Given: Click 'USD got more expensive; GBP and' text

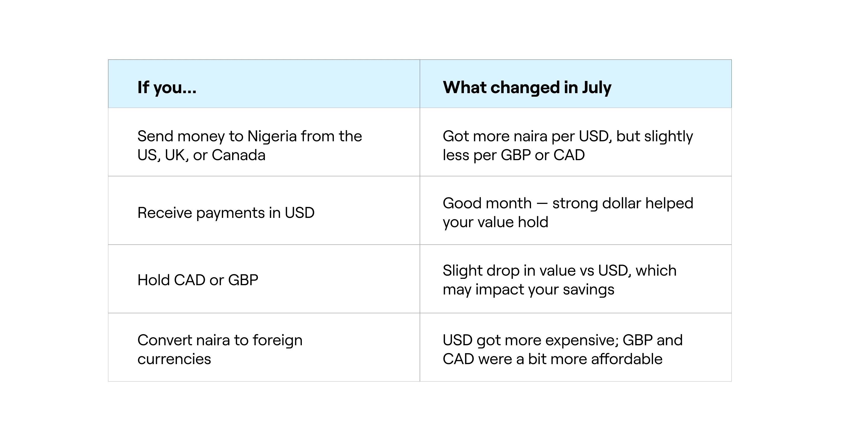Looking at the screenshot, I should point(562,340).
